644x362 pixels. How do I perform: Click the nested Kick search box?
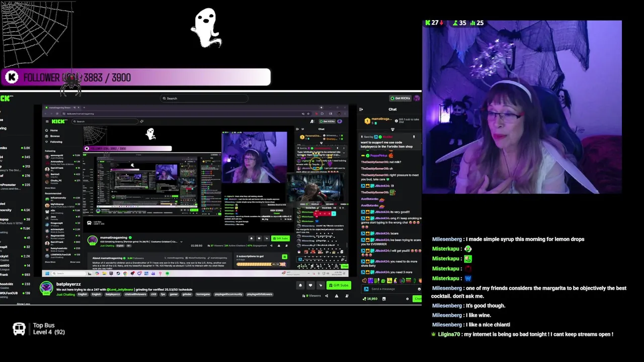tap(105, 121)
